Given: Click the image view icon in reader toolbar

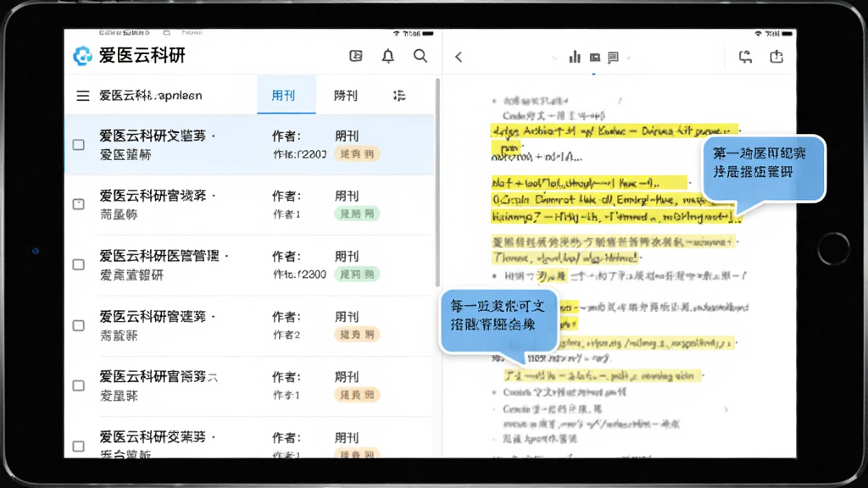Looking at the screenshot, I should coord(594,58).
